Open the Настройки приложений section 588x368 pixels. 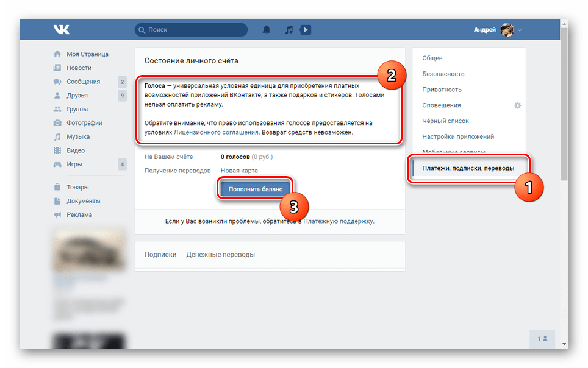[458, 137]
